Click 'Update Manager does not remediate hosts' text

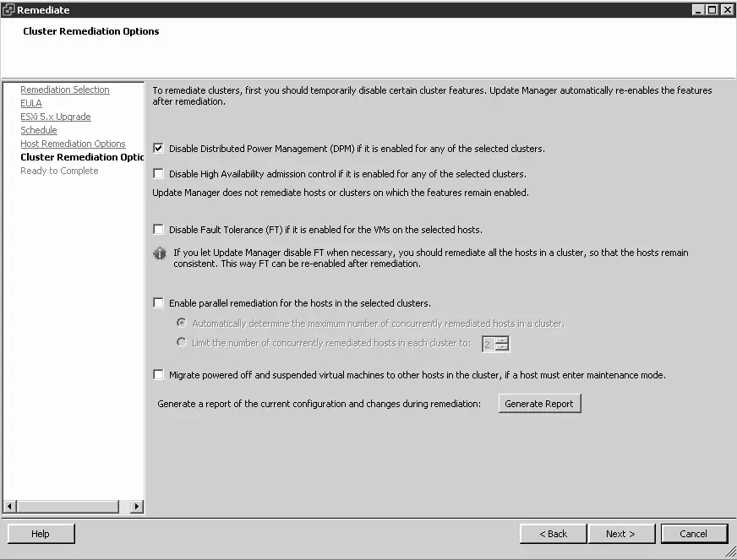point(341,193)
